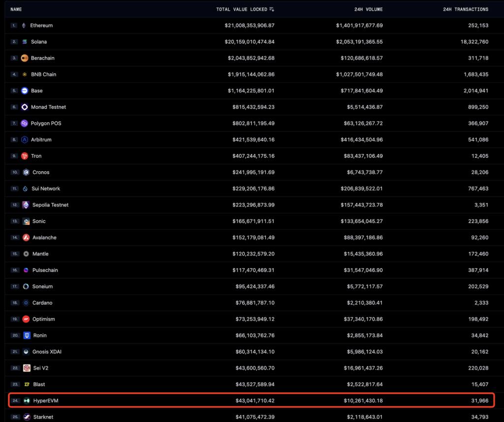Click the Polygon POS logo icon

click(x=25, y=123)
